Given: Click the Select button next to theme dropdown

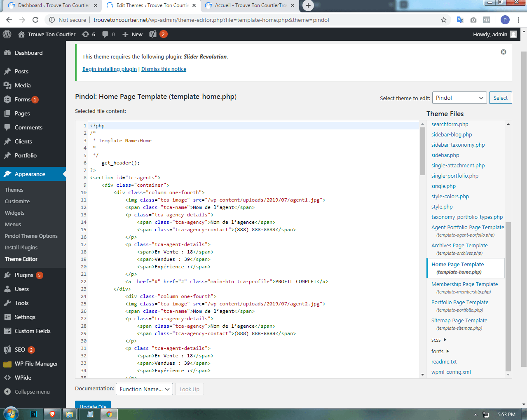Looking at the screenshot, I should (501, 98).
